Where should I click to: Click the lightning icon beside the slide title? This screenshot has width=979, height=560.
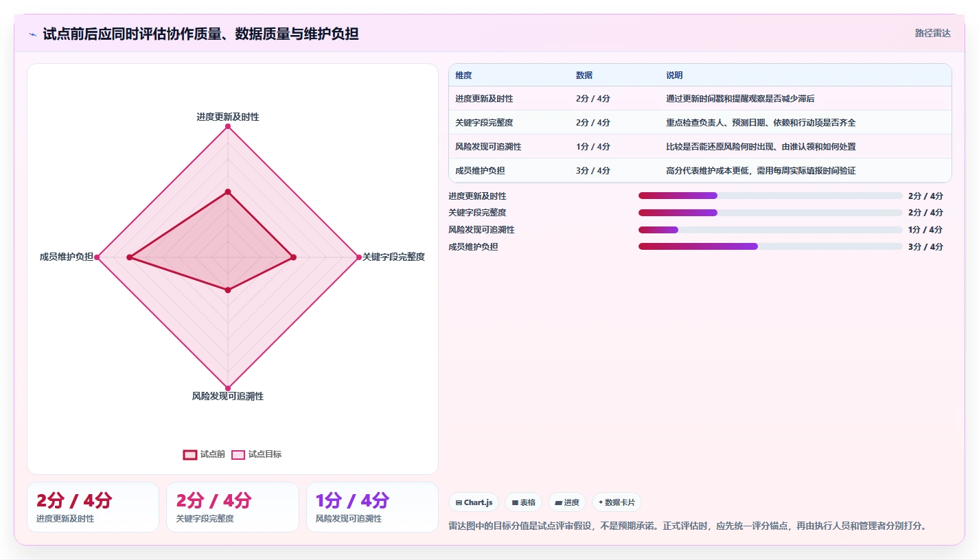[x=32, y=34]
